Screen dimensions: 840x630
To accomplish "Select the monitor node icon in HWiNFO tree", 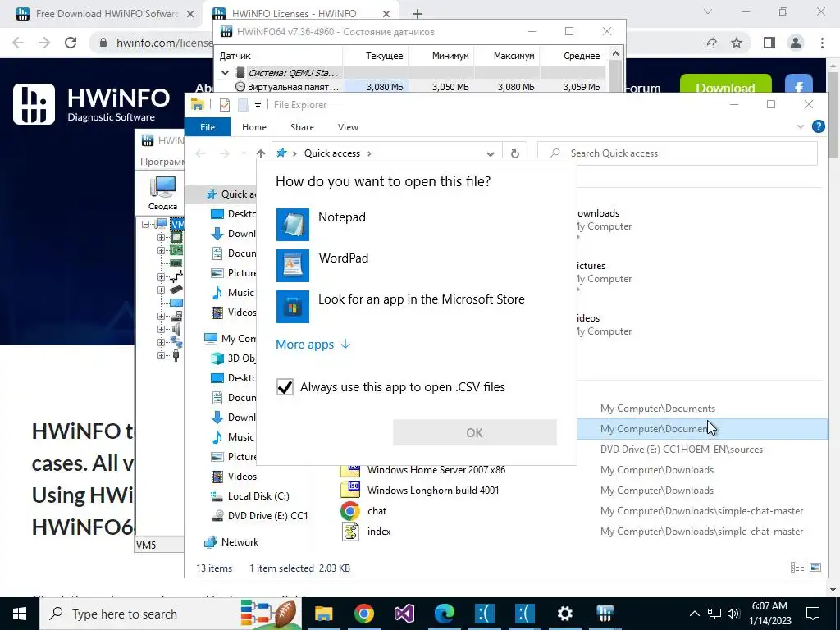I will point(176,303).
